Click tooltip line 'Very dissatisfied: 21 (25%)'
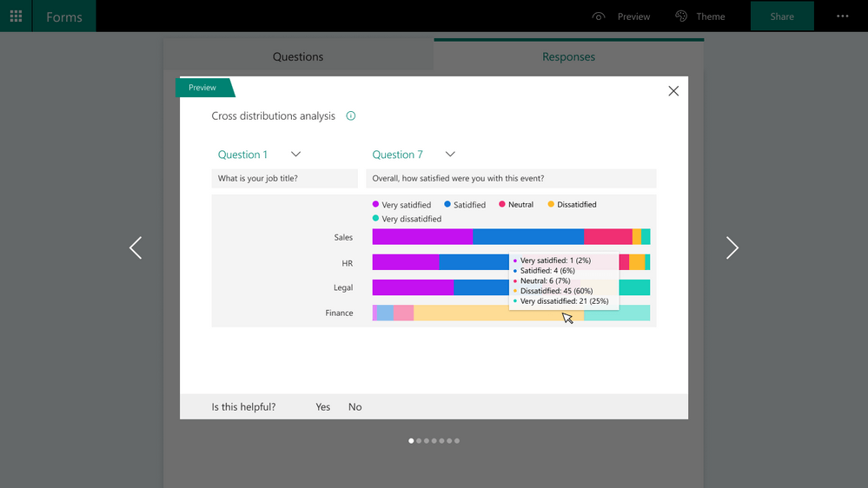Screen dimensions: 868x488 [564, 301]
